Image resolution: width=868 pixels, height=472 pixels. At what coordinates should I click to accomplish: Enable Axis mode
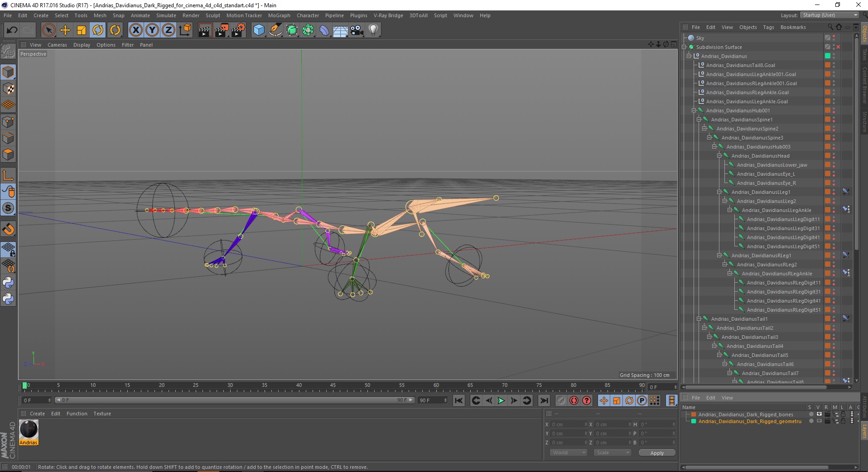pyautogui.click(x=8, y=175)
